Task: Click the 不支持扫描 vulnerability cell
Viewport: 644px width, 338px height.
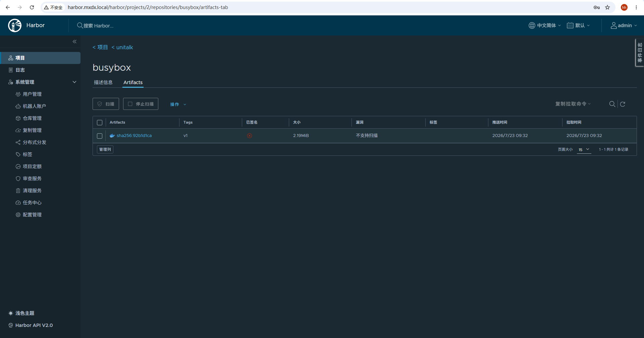Action: (x=367, y=136)
